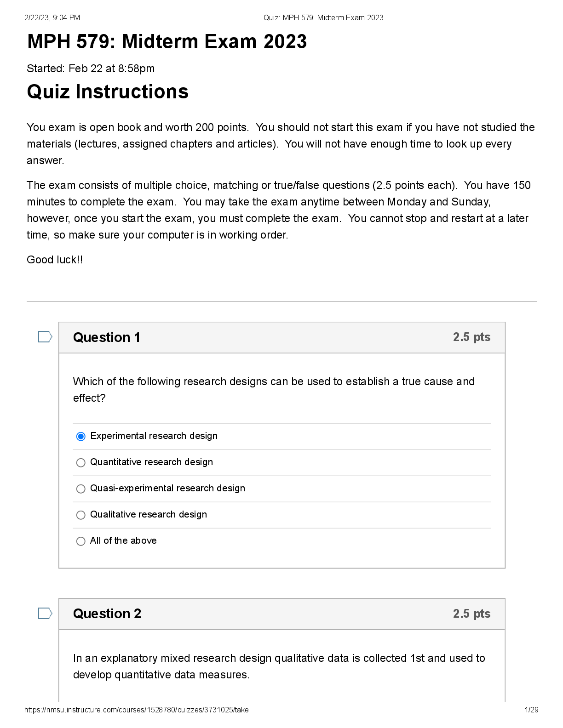The width and height of the screenshot is (563, 728).
Task: Flag Question 2 for review
Action: 45,613
